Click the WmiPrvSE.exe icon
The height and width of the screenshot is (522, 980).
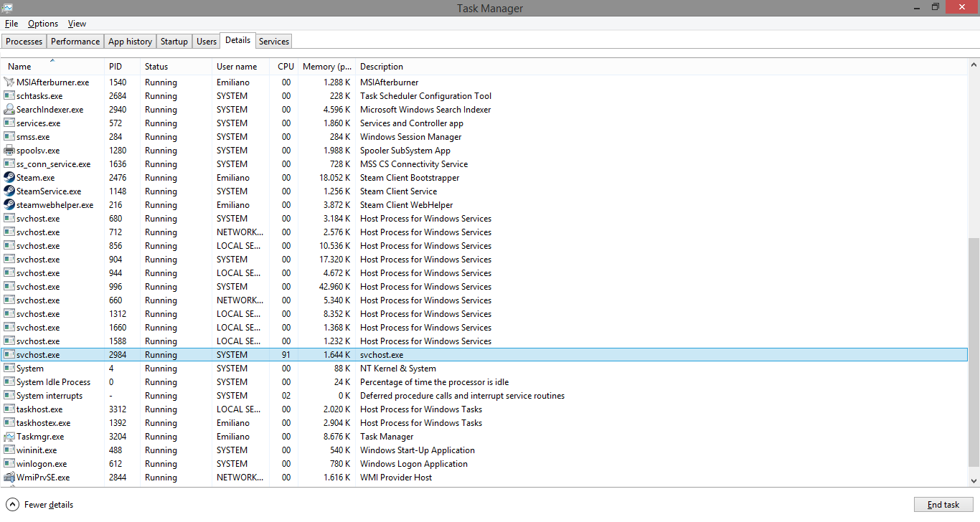(11, 477)
